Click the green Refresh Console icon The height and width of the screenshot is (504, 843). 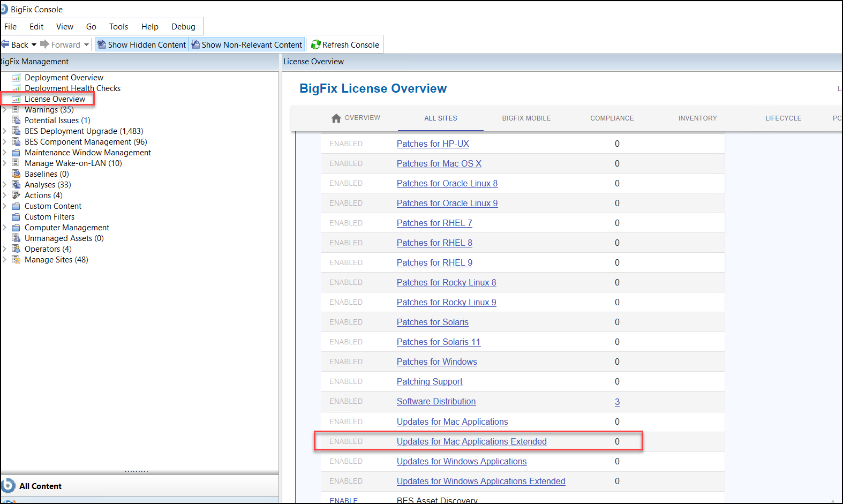tap(316, 44)
